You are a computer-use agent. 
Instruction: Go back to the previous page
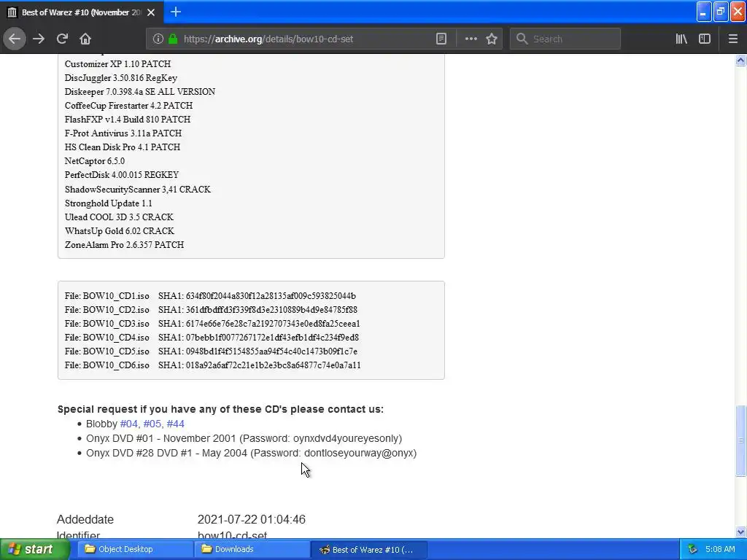15,39
